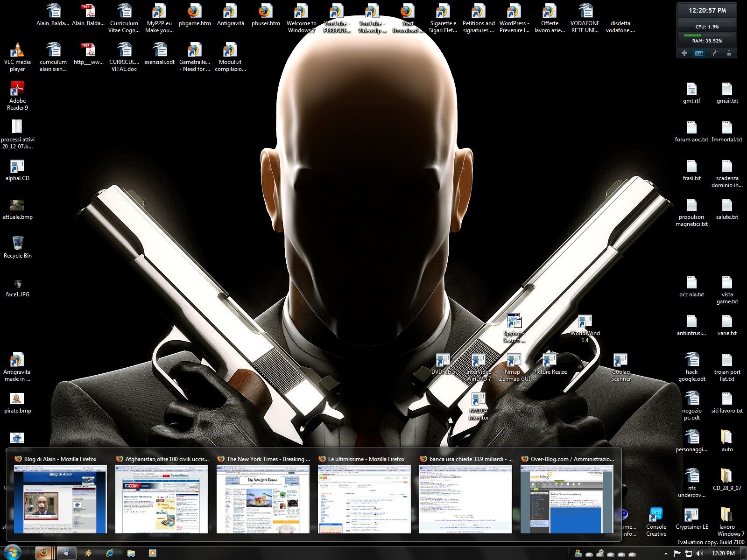Screen dimensions: 747x560
Task: Open the volume speaker tray icon
Action: tap(699, 553)
